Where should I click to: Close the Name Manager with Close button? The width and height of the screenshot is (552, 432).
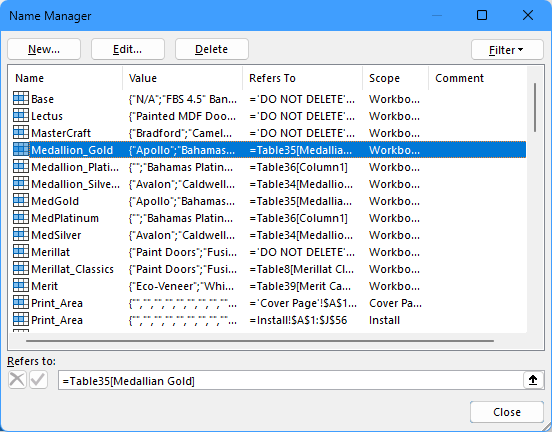pyautogui.click(x=507, y=412)
